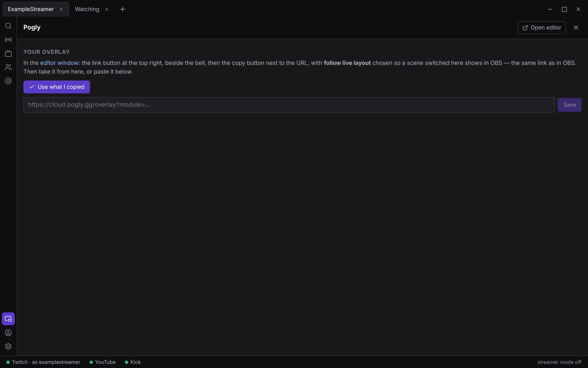
Task: Save the overlay URL
Action: [569, 105]
